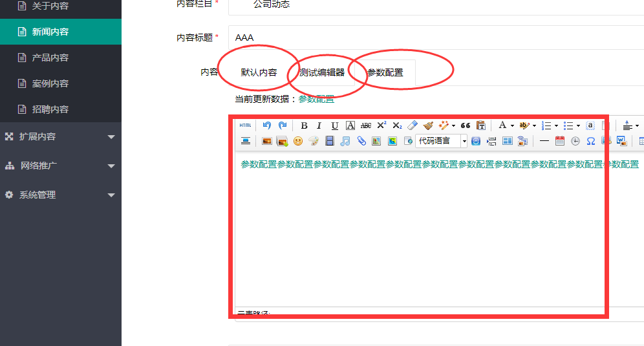Screen dimensions: 644x346
Task: Apply strikethrough using the ABC icon
Action: [x=366, y=125]
